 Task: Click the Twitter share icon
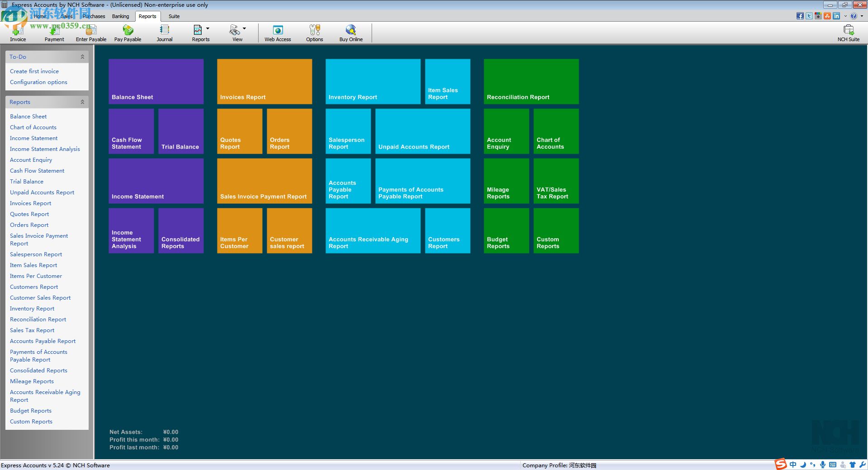click(809, 16)
